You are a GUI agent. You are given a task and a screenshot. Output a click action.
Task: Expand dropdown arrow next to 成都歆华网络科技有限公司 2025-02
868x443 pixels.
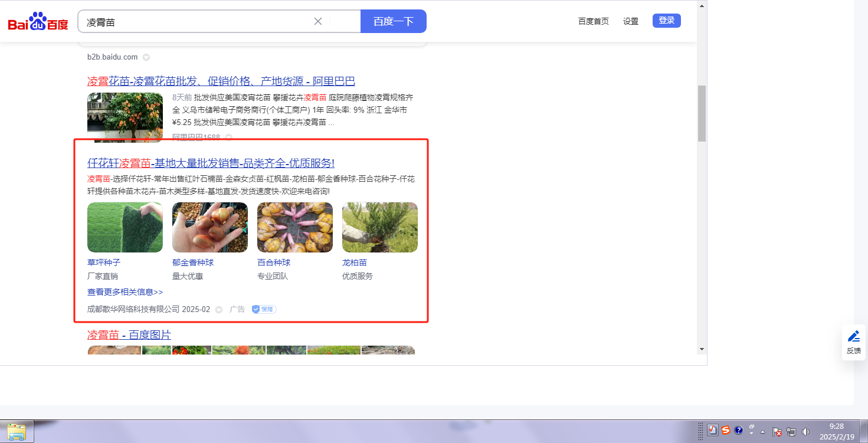click(x=219, y=310)
